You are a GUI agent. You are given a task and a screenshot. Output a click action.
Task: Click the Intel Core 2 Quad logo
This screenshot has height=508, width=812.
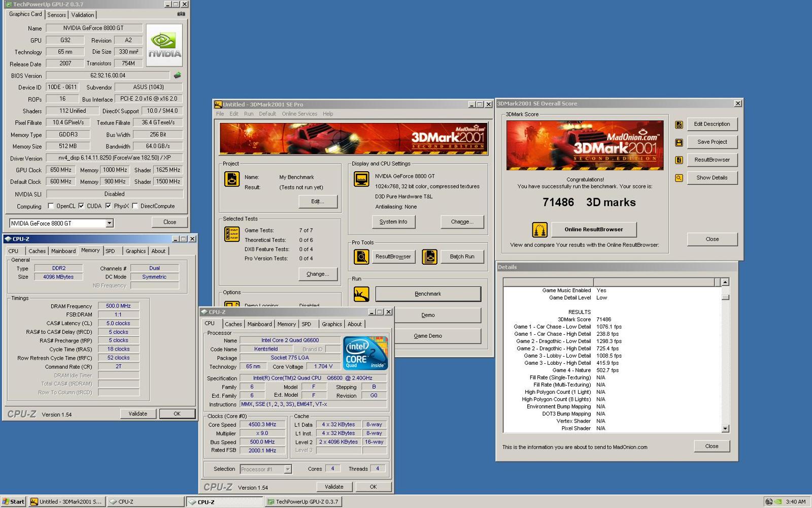coord(365,353)
